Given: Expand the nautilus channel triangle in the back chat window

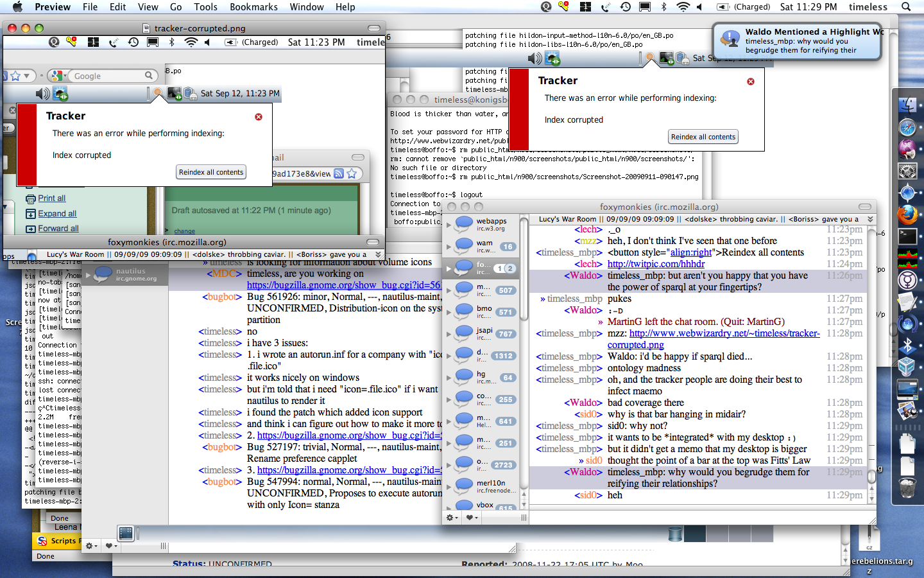Looking at the screenshot, I should [87, 275].
